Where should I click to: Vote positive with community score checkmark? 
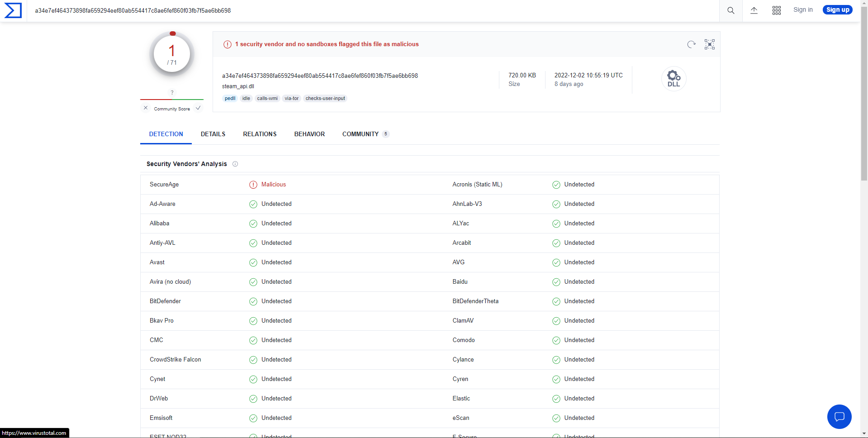[198, 108]
